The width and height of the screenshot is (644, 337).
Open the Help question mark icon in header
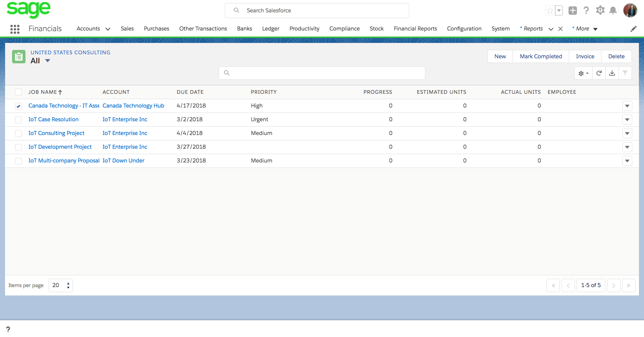pos(586,10)
